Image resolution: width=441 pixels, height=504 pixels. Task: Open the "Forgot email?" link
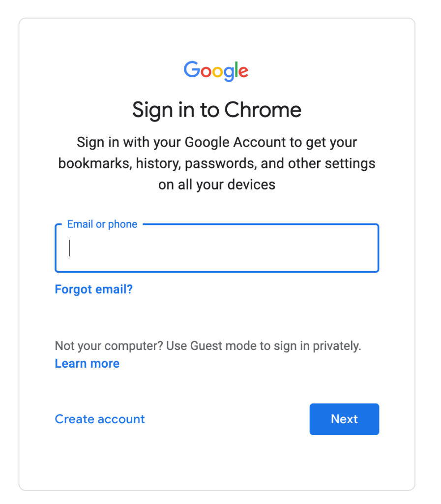tap(93, 289)
